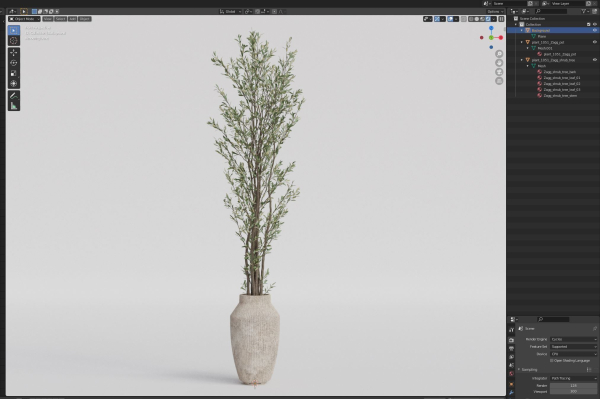Toggle show overlays in viewport header
600x399 pixels.
click(x=450, y=19)
